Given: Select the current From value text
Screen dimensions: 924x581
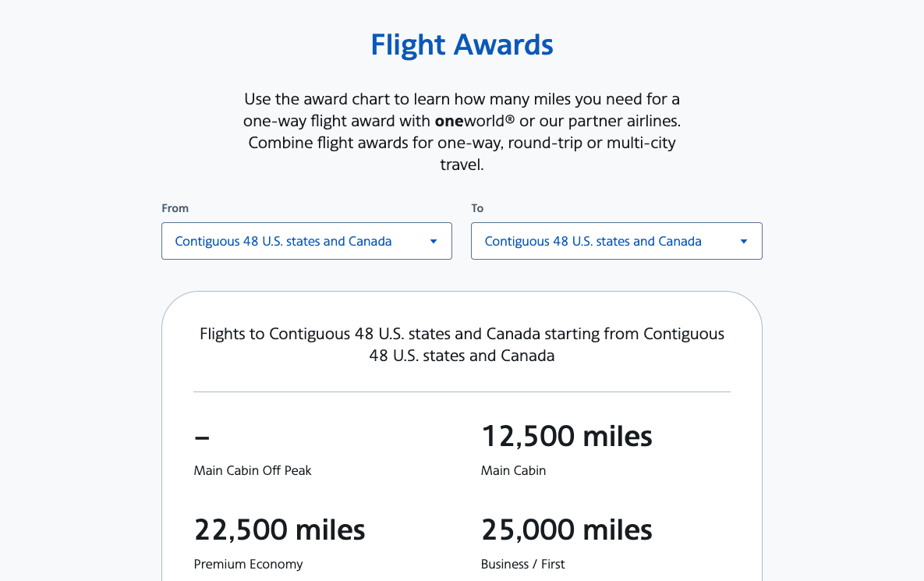Looking at the screenshot, I should click(x=282, y=241).
